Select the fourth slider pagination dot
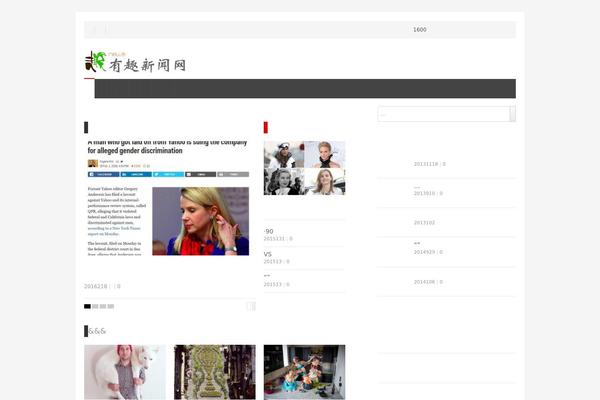This screenshot has width=600, height=400. (x=111, y=306)
